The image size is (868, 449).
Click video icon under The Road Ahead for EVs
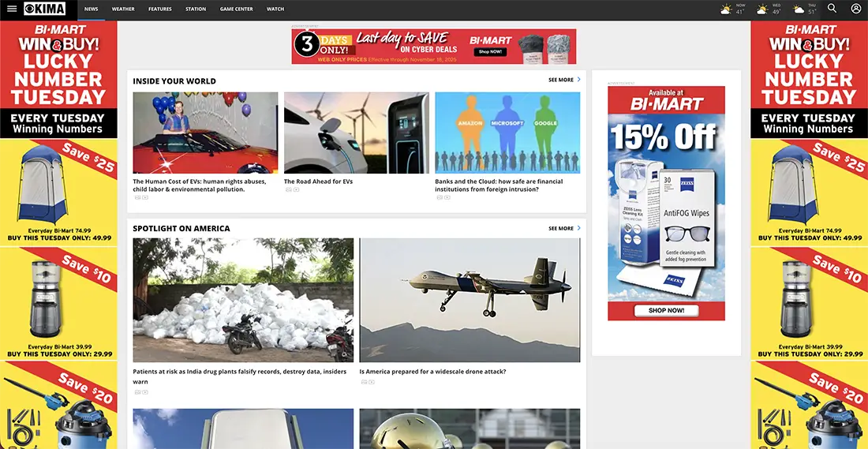[296, 190]
